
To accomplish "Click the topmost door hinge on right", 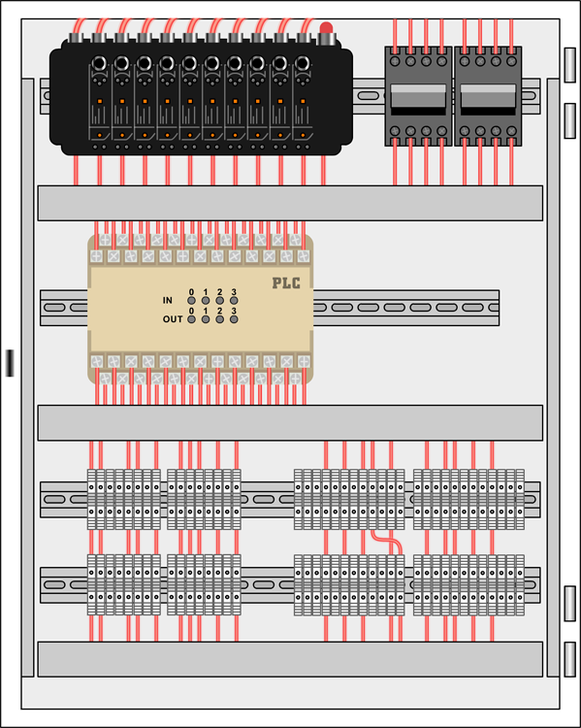I will click(570, 65).
